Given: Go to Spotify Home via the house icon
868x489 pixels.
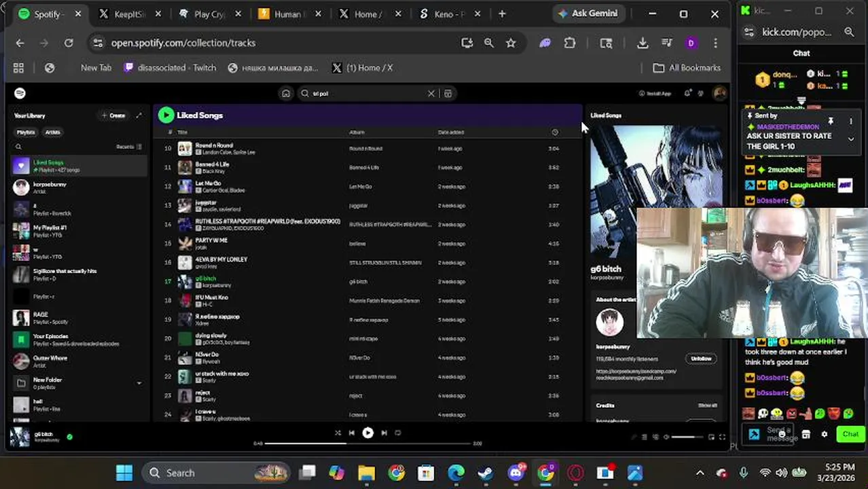Looking at the screenshot, I should pos(286,94).
